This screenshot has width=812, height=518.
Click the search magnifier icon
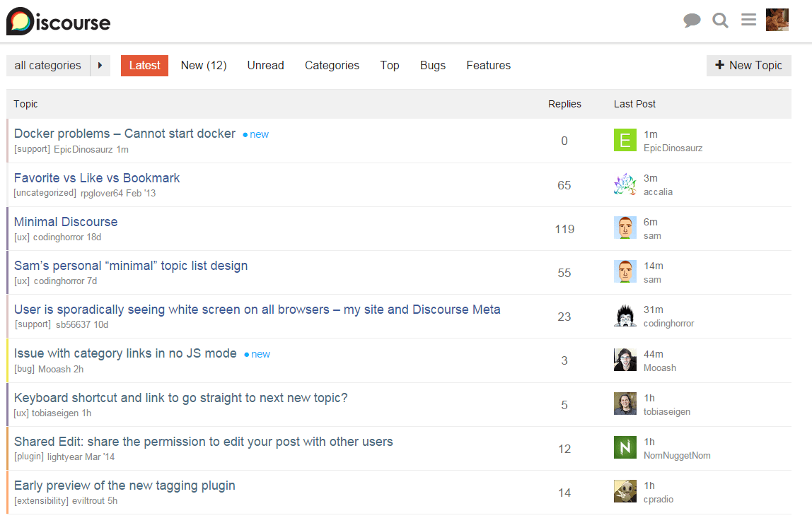[720, 20]
